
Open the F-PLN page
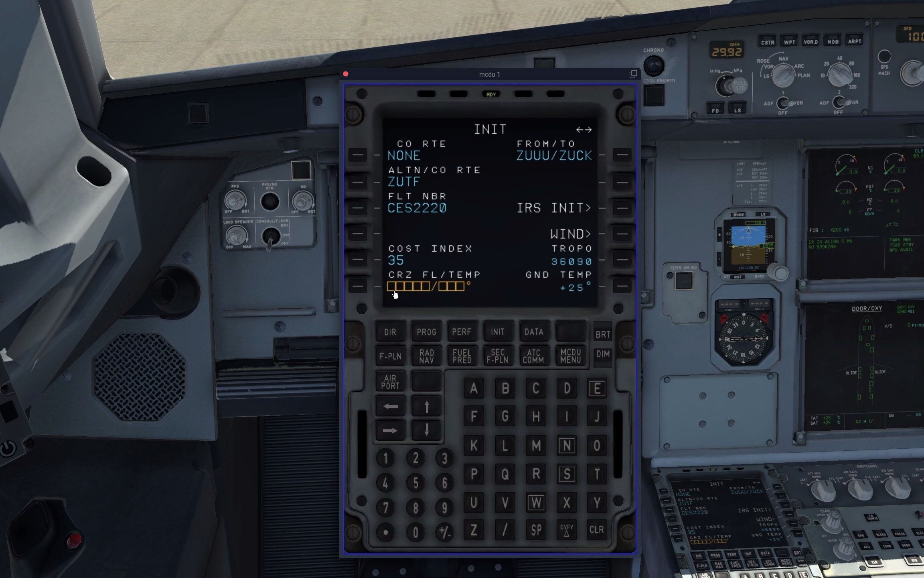(x=390, y=356)
